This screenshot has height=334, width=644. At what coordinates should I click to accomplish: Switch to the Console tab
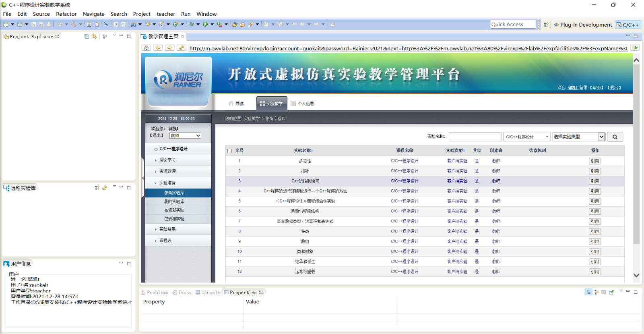208,293
